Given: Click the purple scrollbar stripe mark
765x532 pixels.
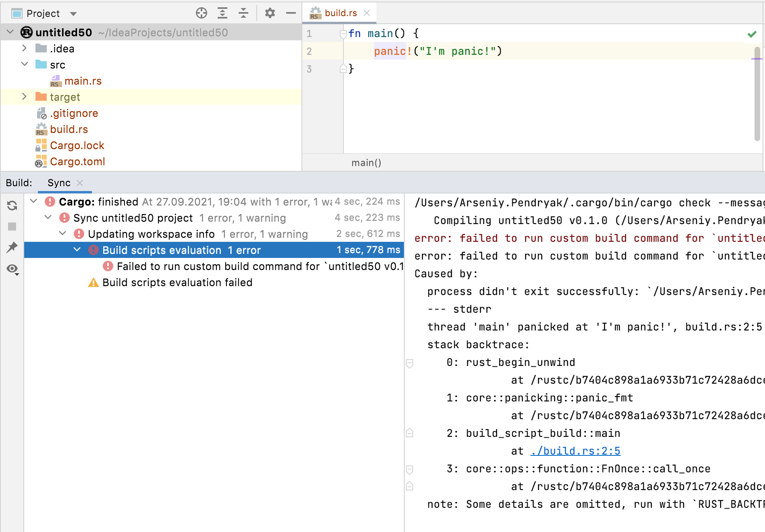Looking at the screenshot, I should pos(757,59).
